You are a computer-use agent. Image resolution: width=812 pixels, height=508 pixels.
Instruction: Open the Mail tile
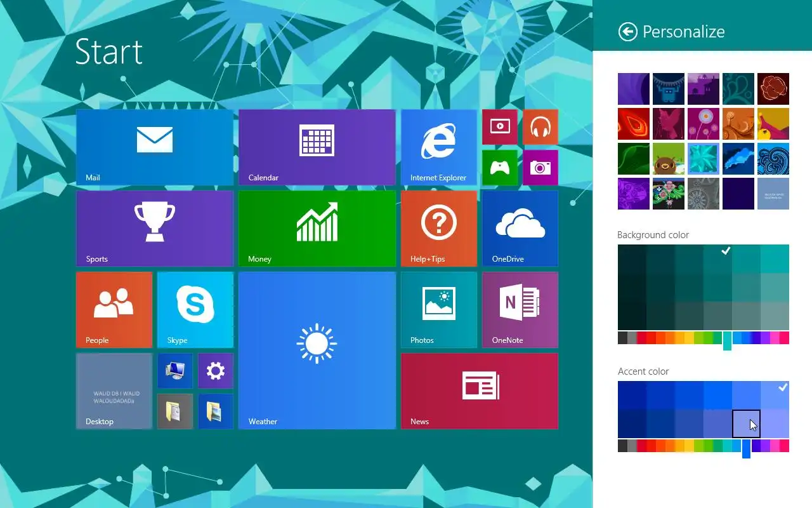coord(155,147)
